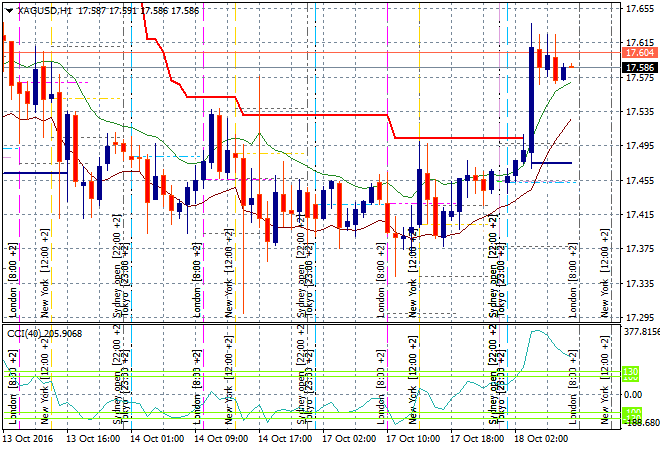Click the 377.8156 value on CCI scale
The image size is (660, 450).
[640, 331]
